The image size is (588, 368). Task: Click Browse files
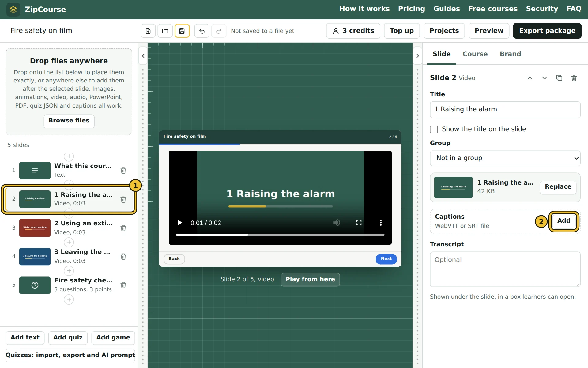coord(69,121)
